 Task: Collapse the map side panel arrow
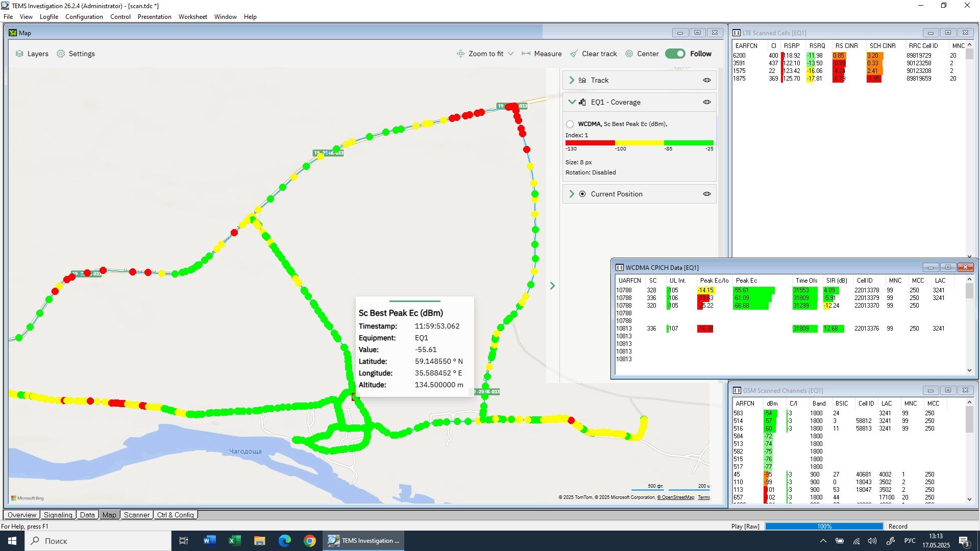point(552,286)
